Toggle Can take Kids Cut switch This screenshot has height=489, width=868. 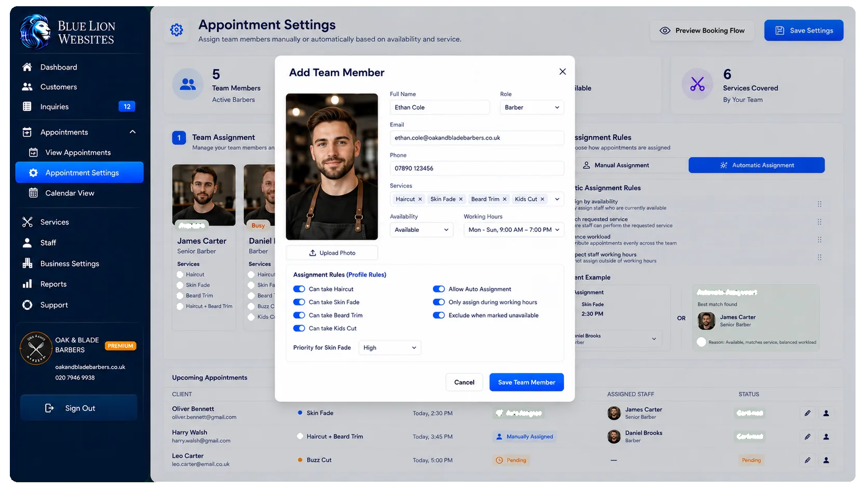299,328
